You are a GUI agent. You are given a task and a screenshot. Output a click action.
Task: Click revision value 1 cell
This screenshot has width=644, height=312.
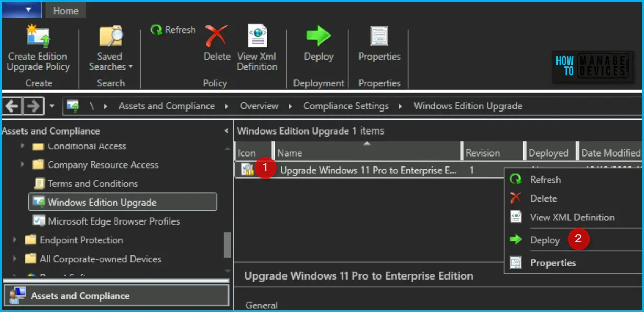472,170
